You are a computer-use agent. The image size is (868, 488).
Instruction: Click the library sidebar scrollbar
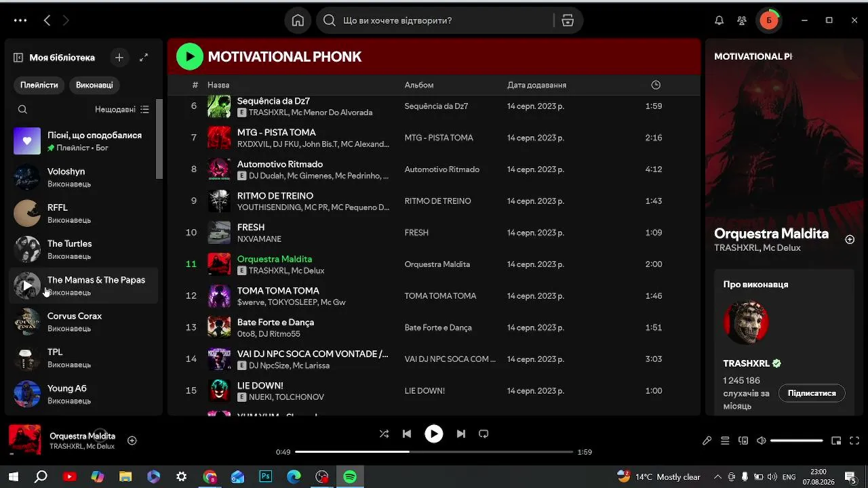pos(159,139)
